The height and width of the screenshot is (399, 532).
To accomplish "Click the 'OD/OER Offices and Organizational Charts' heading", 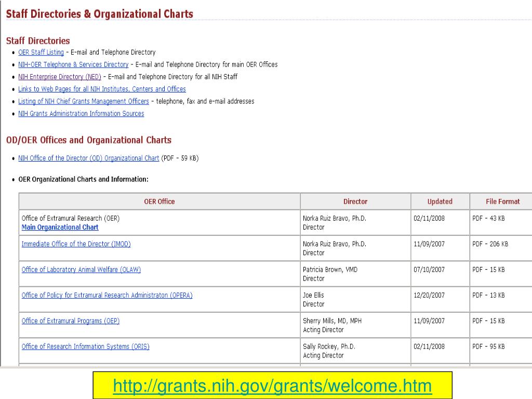I will coord(89,140).
